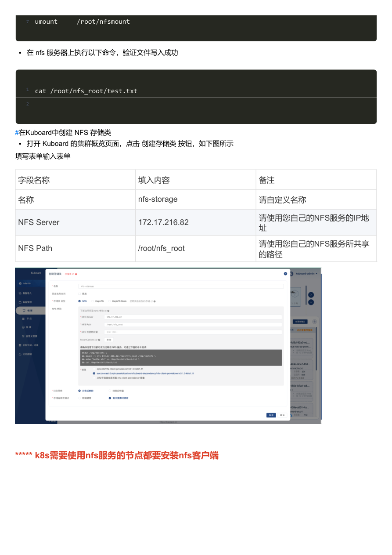The height and width of the screenshot is (555, 392).
Task: Click the round down-arrow icon under kuboard-admin
Action: (x=311, y=302)
